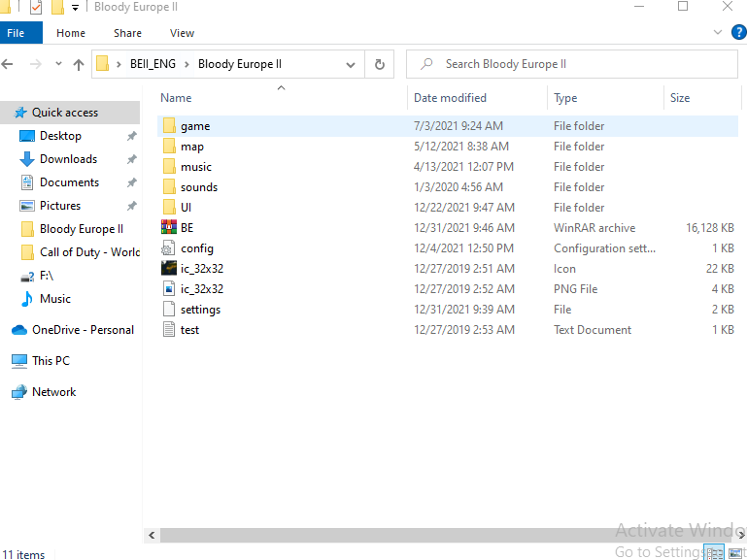Screen dimensions: 747x560
Task: Expand the ribbon with the chevron
Action: point(718,32)
